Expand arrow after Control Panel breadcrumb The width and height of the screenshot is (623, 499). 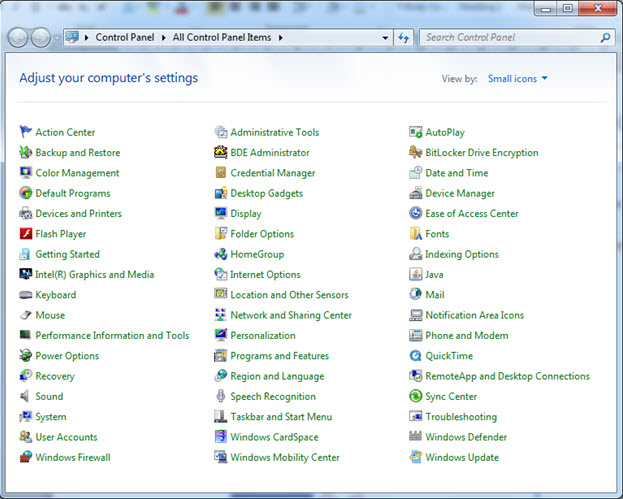point(163,38)
